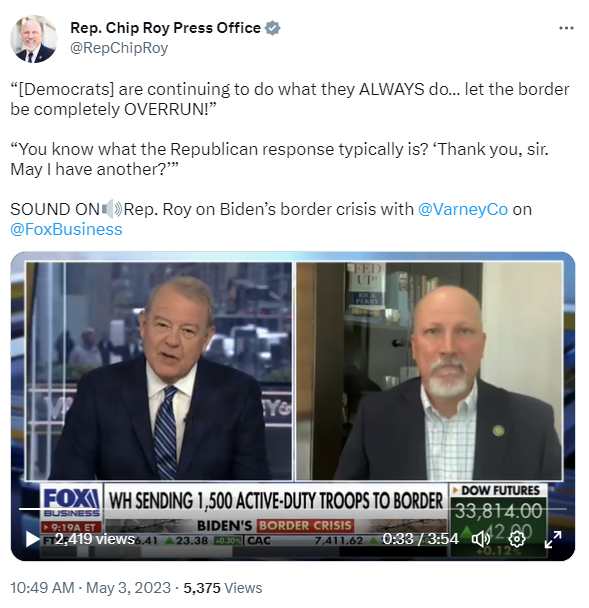Click the Fox Business logo in the video
This screenshot has width=589, height=608.
(72, 502)
